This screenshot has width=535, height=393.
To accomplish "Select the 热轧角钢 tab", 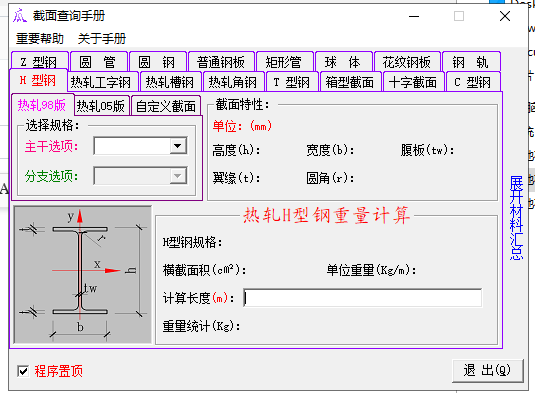I will point(233,82).
